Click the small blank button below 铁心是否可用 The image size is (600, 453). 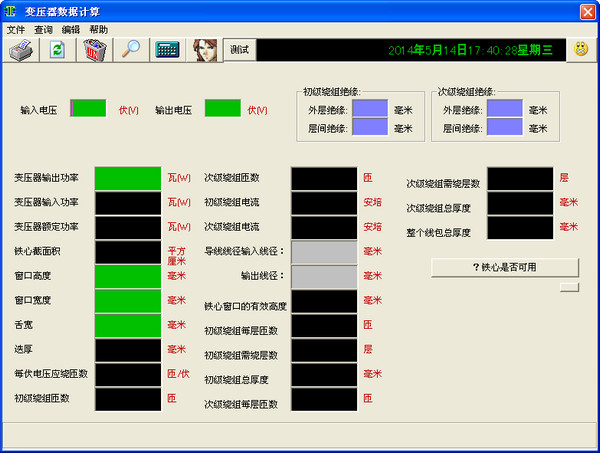(569, 287)
